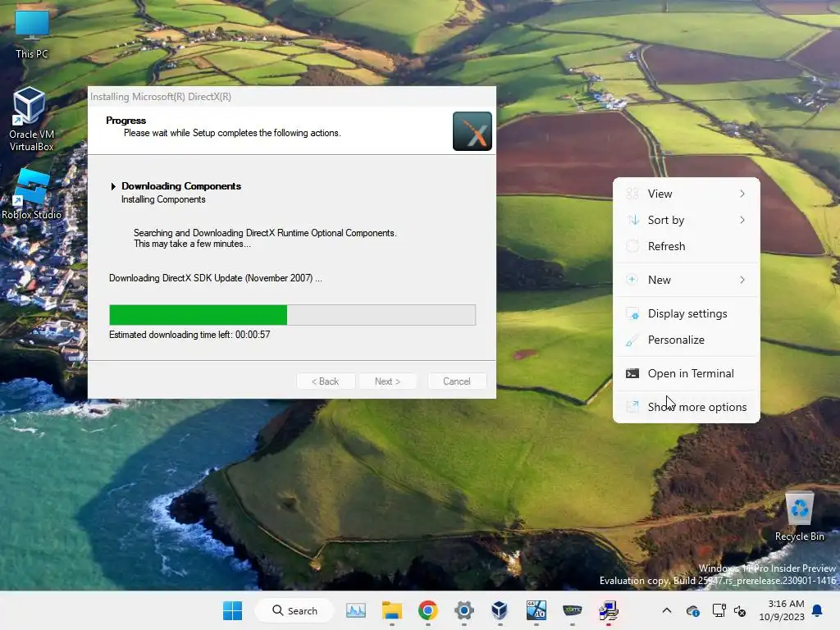The image size is (840, 630).
Task: Open the 64-bit Windows 10 taskbar icon
Action: [x=536, y=610]
